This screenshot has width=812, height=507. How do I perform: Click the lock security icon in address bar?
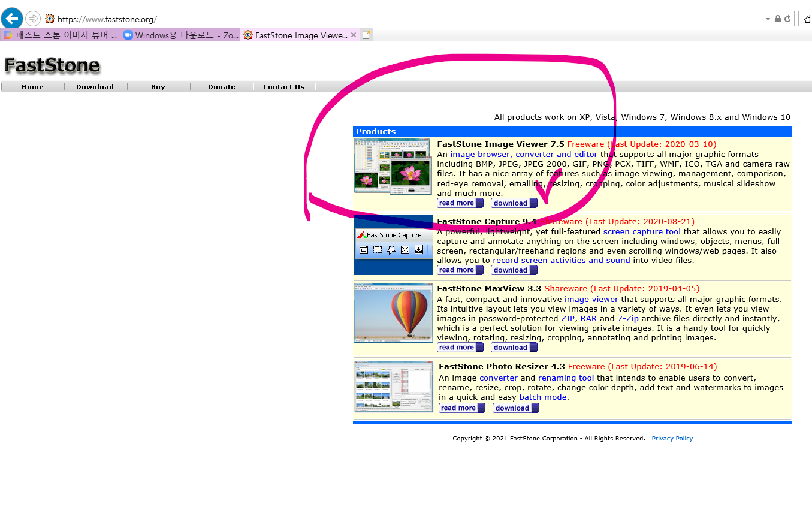[778, 19]
